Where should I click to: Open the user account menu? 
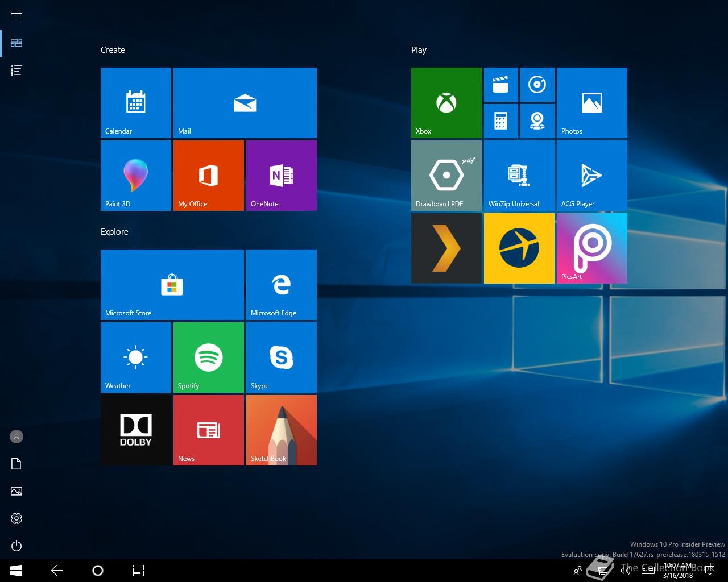[16, 436]
